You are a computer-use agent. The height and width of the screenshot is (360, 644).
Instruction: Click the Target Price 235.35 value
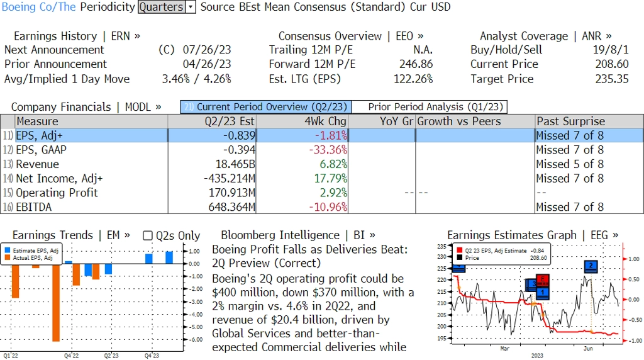612,79
